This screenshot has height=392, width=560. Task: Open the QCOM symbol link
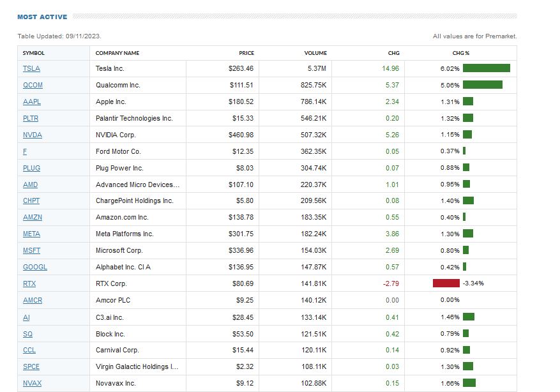coord(33,85)
